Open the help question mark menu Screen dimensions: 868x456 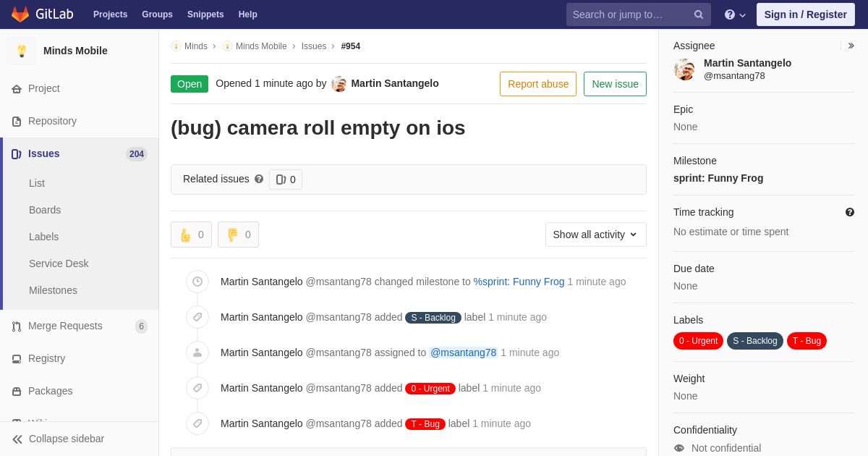pos(735,14)
